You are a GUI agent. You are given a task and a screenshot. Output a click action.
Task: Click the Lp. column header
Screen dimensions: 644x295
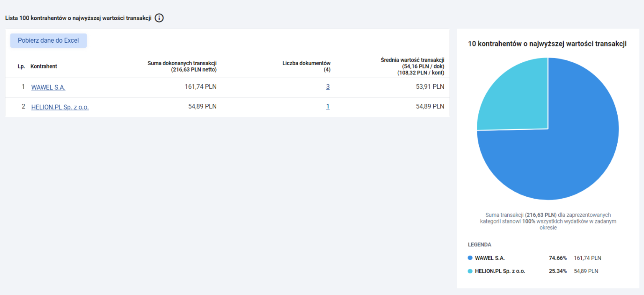click(21, 66)
